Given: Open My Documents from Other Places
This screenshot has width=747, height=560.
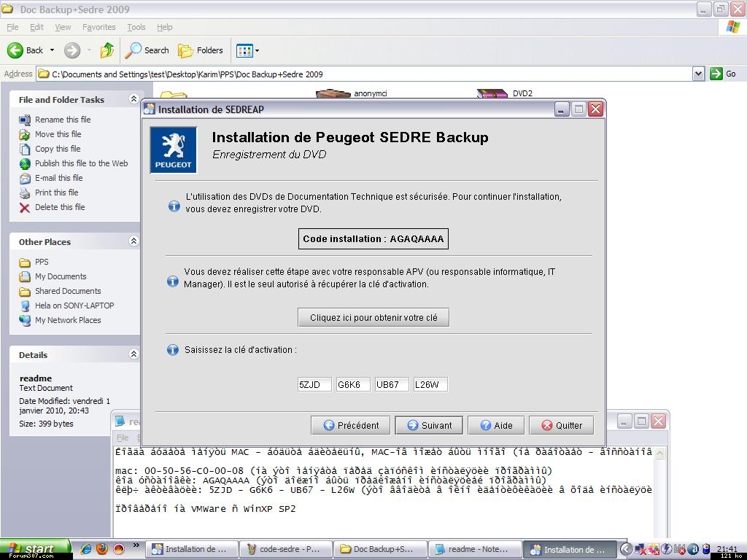Looking at the screenshot, I should pos(61,276).
